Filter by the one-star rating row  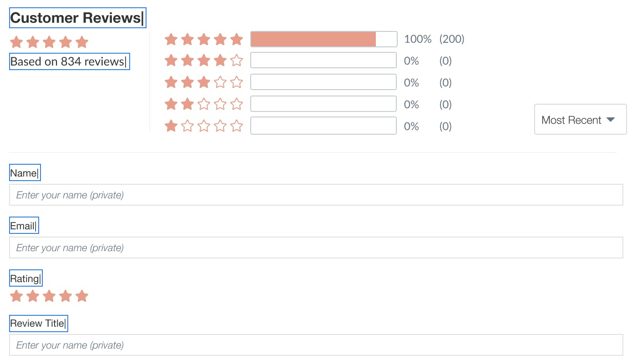308,126
